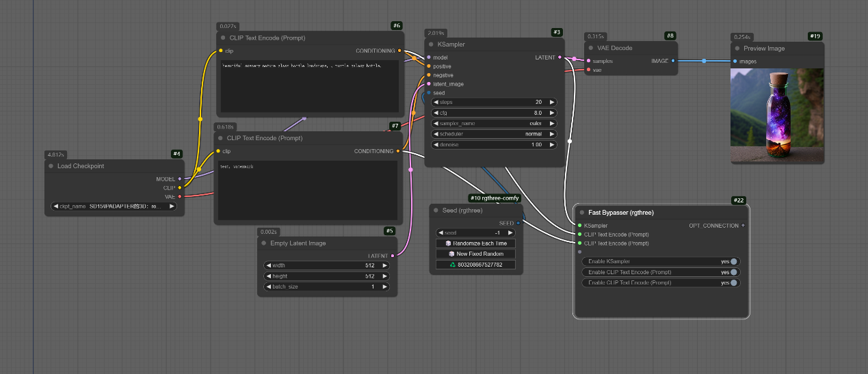Click the VAE Decode node's IMAGE output port
Viewport: 868px width, 374px height.
[673, 61]
